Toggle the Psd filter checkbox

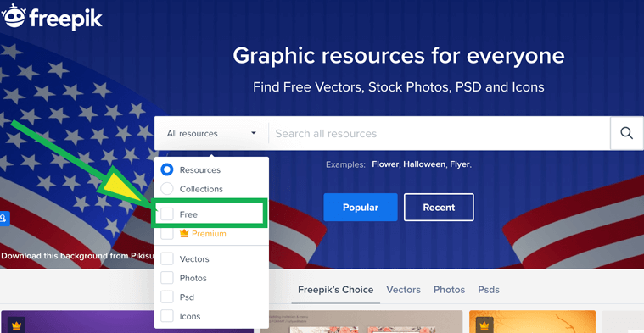pos(167,297)
